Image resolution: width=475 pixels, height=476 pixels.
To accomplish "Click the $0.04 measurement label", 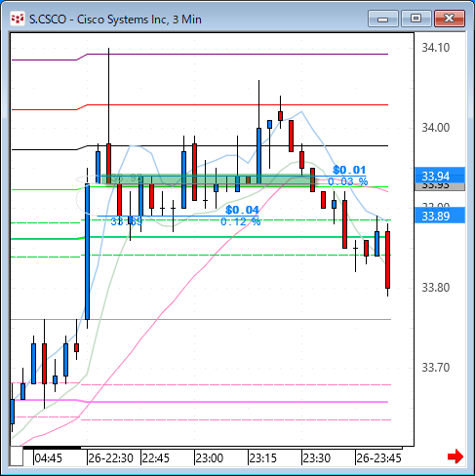I will pos(242,210).
